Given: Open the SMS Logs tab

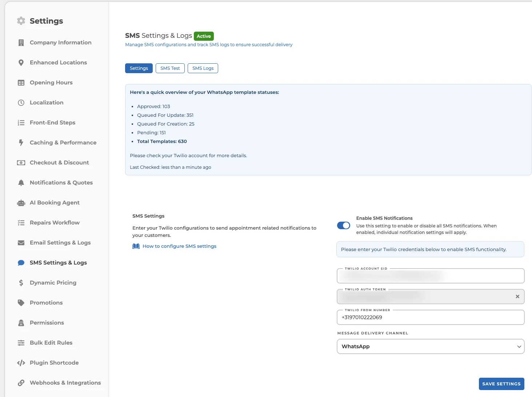Looking at the screenshot, I should tap(203, 68).
